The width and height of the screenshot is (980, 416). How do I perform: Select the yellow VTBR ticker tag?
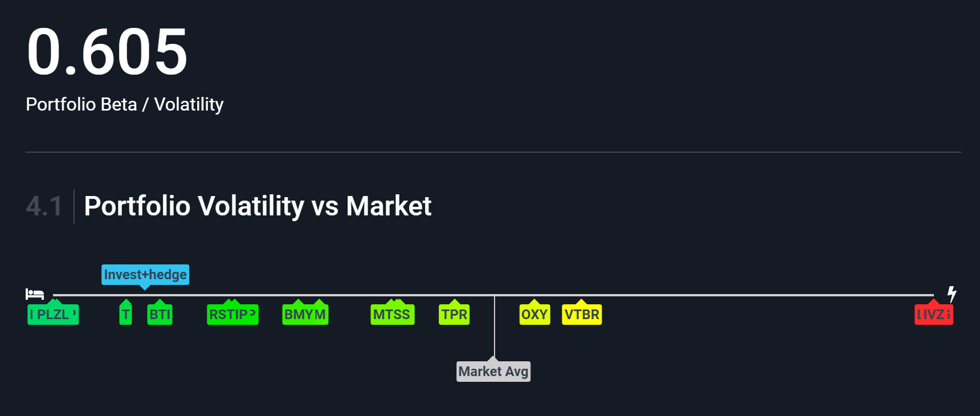click(582, 315)
